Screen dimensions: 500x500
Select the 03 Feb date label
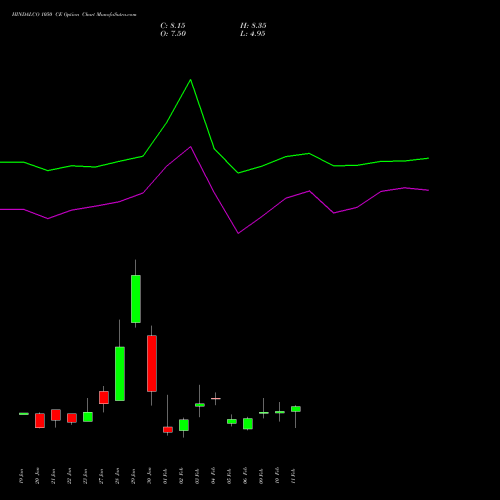pos(197,476)
